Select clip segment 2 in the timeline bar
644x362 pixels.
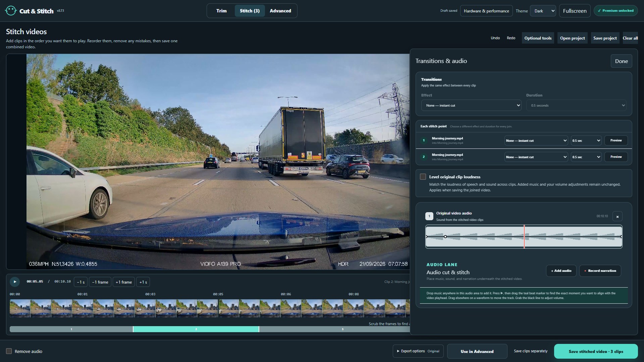(196, 329)
